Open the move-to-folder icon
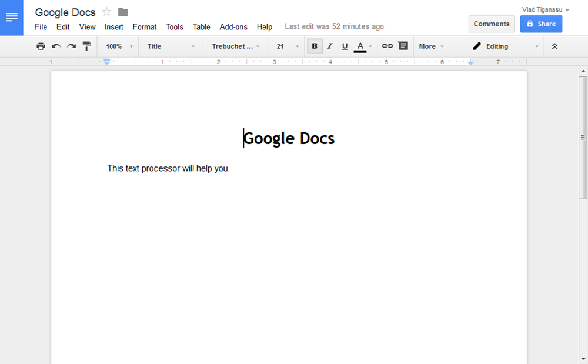Image resolution: width=588 pixels, height=364 pixels. click(x=123, y=12)
